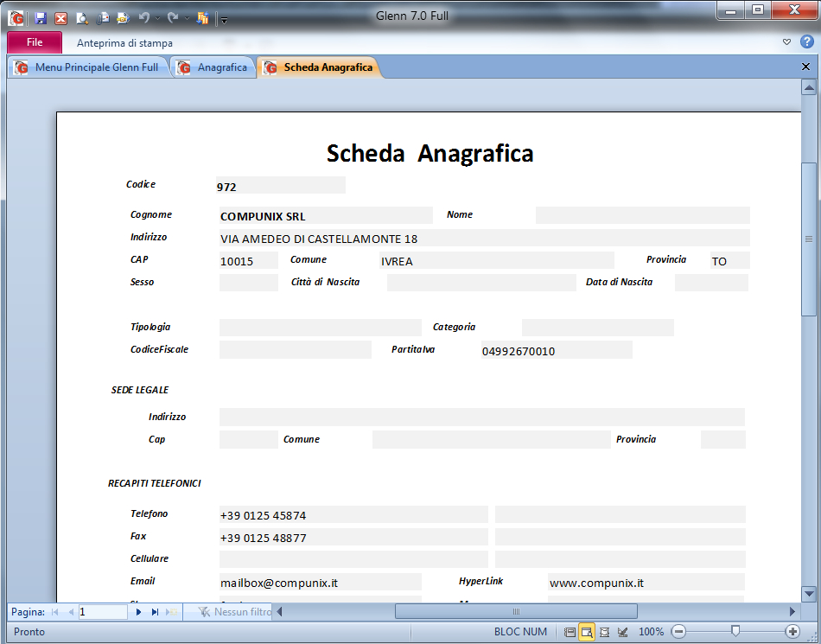Image resolution: width=821 pixels, height=644 pixels.
Task: Click the horizontal scrollbar thumb
Action: click(516, 611)
